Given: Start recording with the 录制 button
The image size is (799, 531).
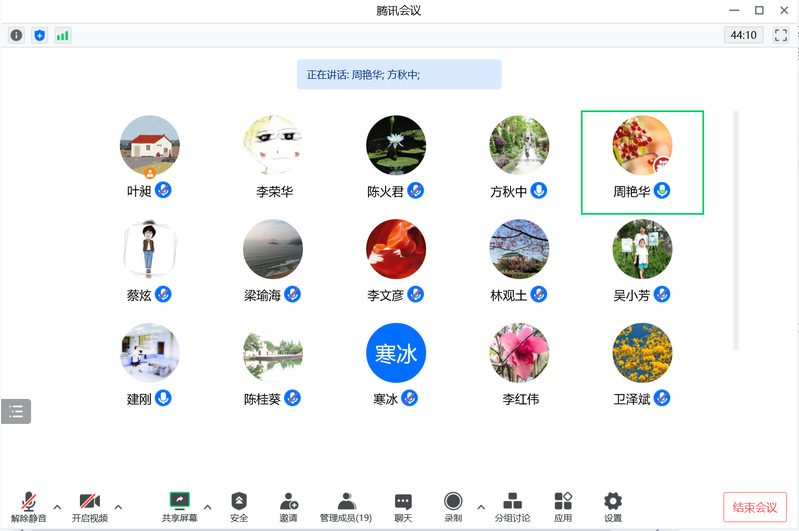Looking at the screenshot, I should click(453, 507).
